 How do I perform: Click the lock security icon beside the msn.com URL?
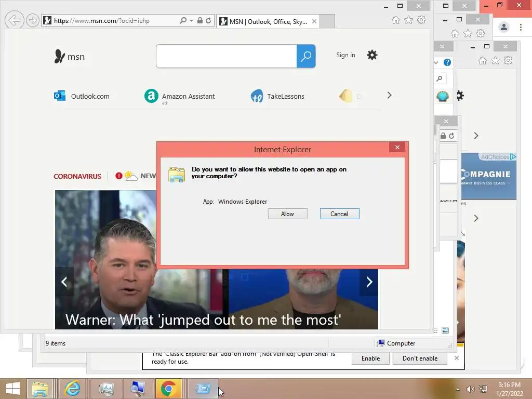coord(200,20)
